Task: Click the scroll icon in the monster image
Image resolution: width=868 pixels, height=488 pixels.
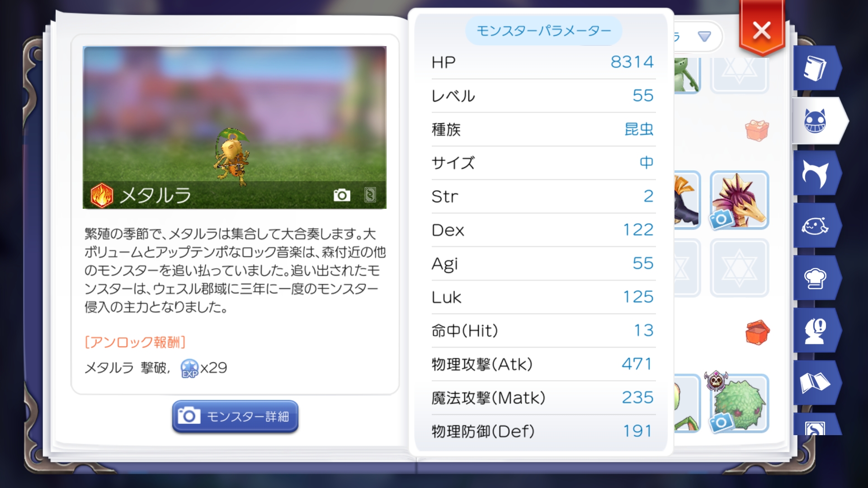Action: (x=370, y=195)
